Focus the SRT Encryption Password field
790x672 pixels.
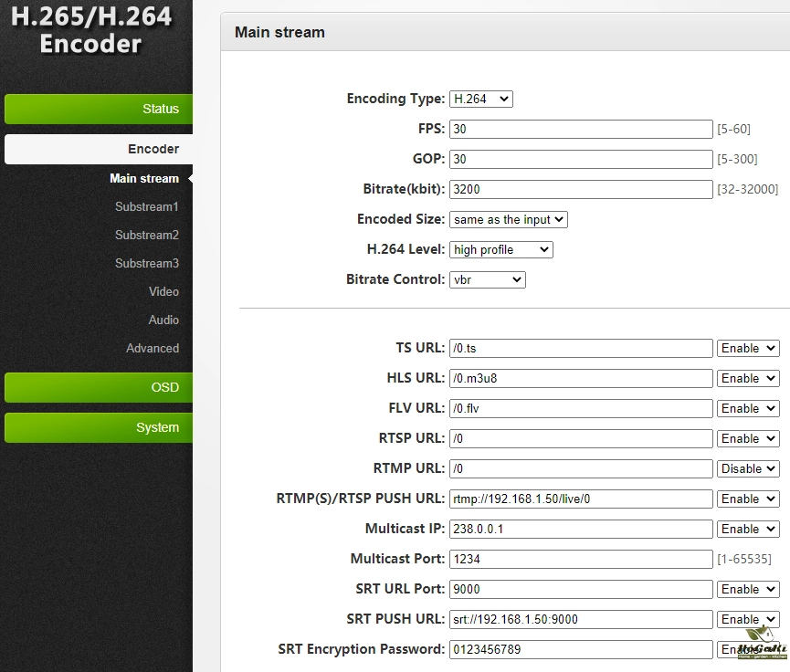click(x=581, y=649)
